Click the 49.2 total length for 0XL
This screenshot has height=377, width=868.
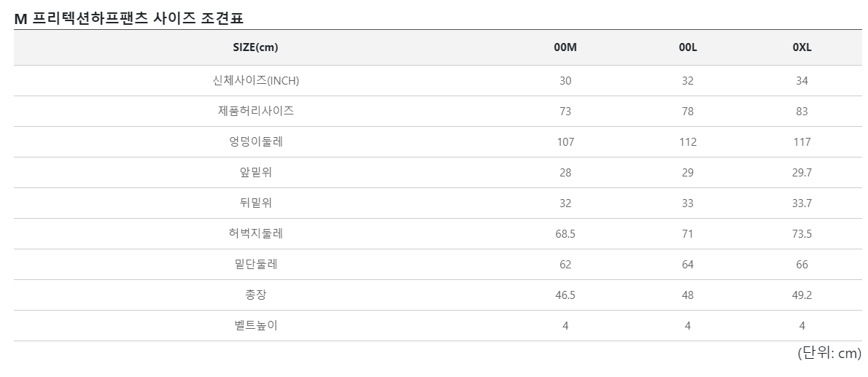(802, 295)
